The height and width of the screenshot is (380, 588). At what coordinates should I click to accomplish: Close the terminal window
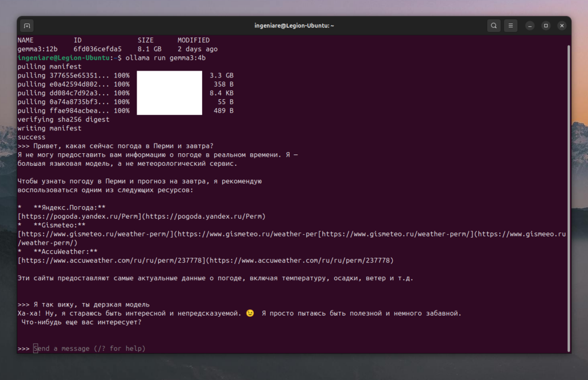(x=562, y=26)
